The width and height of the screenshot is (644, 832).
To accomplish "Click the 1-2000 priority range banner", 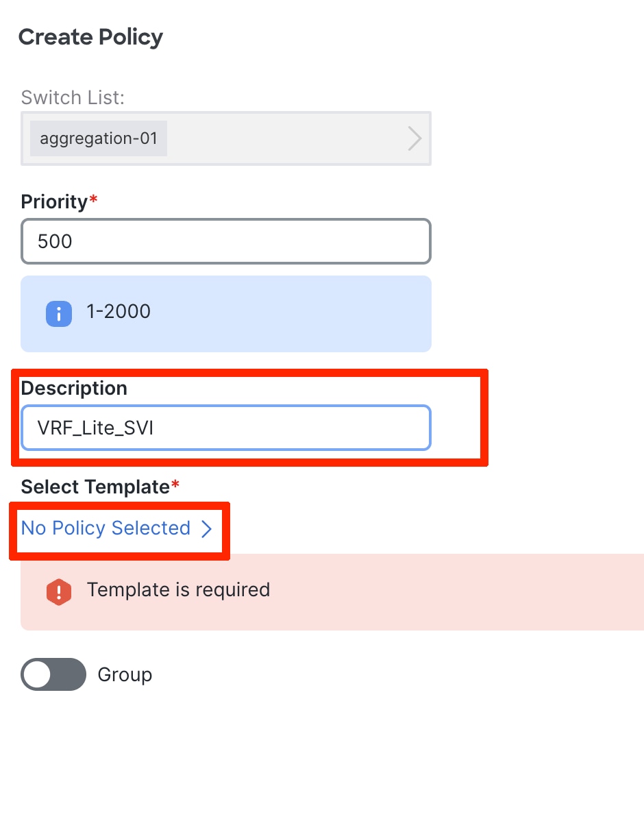I will click(226, 313).
